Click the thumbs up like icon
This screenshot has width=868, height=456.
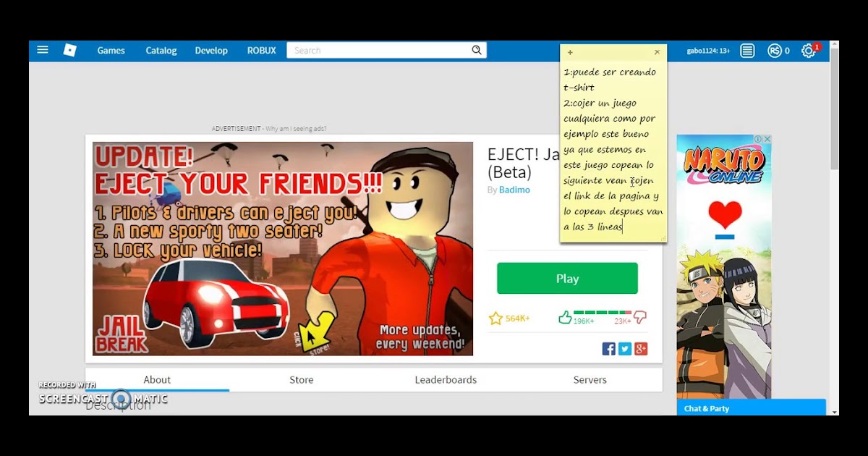(x=565, y=317)
